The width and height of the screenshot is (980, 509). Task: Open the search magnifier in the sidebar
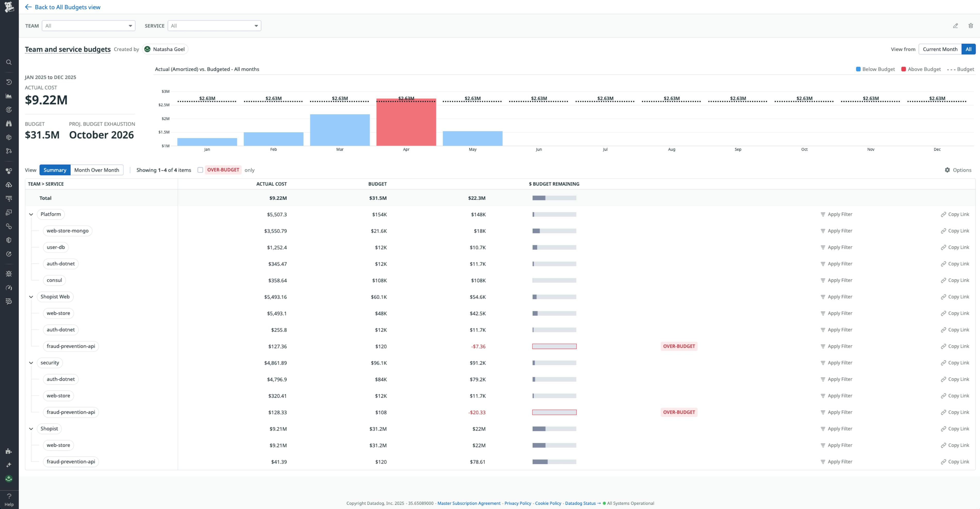[9, 62]
